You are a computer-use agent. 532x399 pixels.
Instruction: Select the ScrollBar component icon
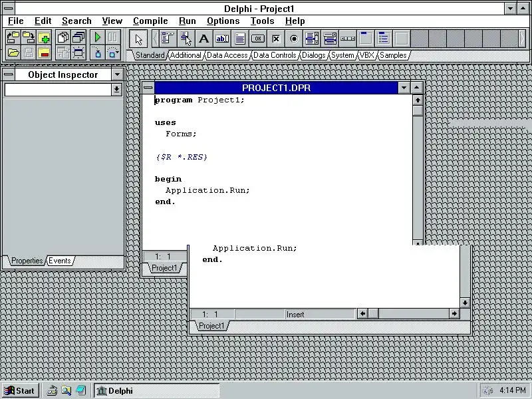click(348, 39)
